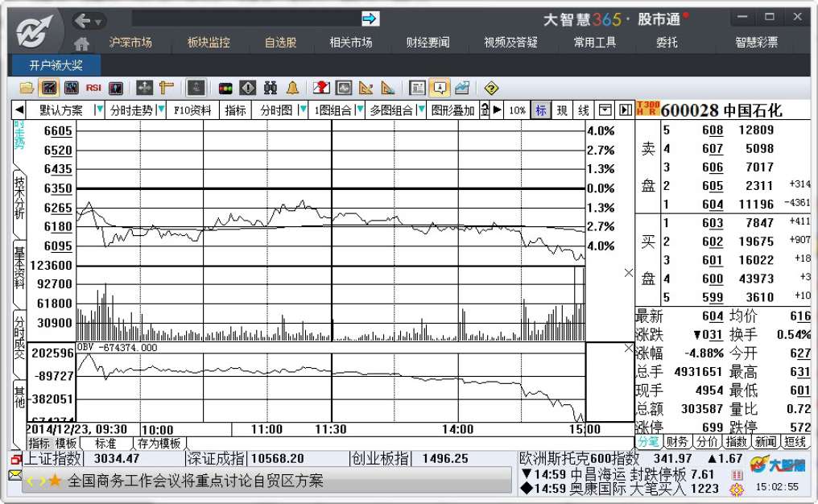
Task: Click the mail envelope status icon
Action: click(15, 475)
